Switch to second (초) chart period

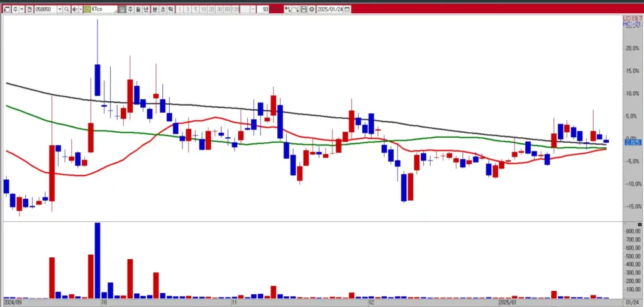click(163, 9)
